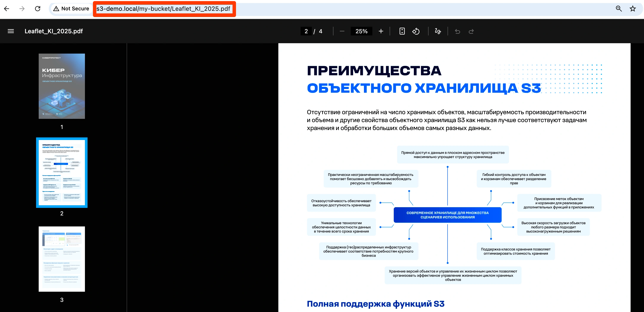Open the search magnifier in the address bar

618,8
